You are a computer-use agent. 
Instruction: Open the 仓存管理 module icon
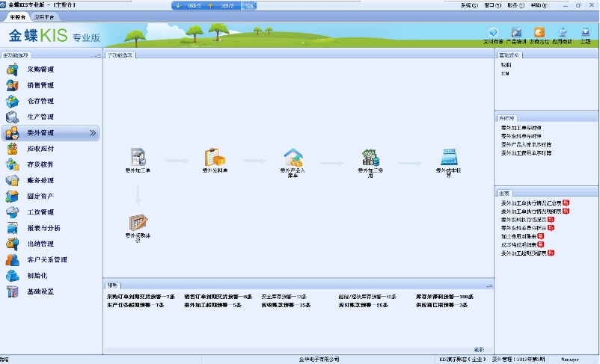pos(12,102)
